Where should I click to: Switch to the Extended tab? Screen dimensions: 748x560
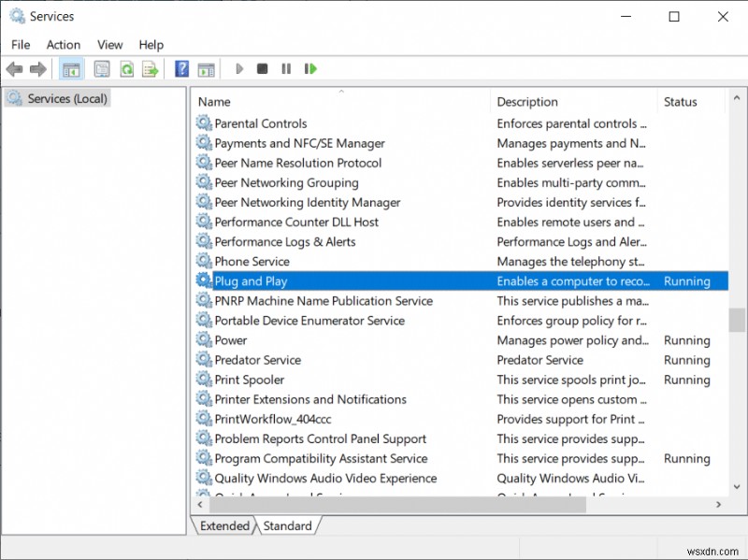click(224, 525)
